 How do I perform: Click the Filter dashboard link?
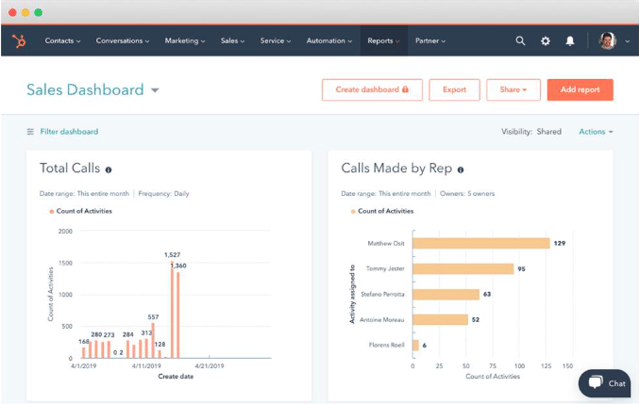(69, 132)
